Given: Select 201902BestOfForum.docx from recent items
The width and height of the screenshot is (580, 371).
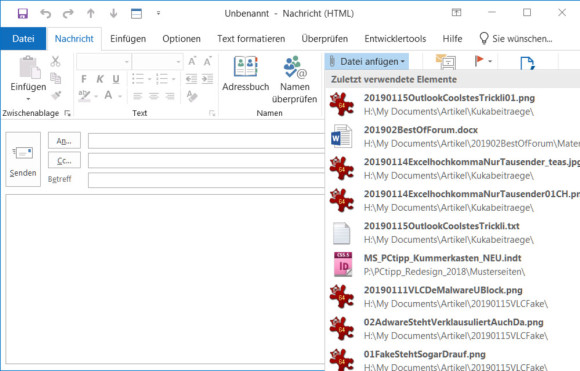Looking at the screenshot, I should point(454,136).
